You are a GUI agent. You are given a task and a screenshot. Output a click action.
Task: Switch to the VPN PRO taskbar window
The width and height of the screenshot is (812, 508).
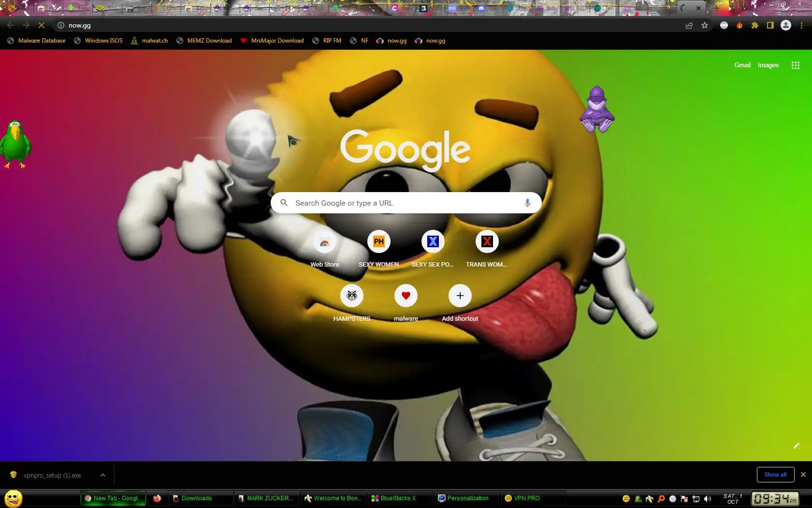point(534,498)
